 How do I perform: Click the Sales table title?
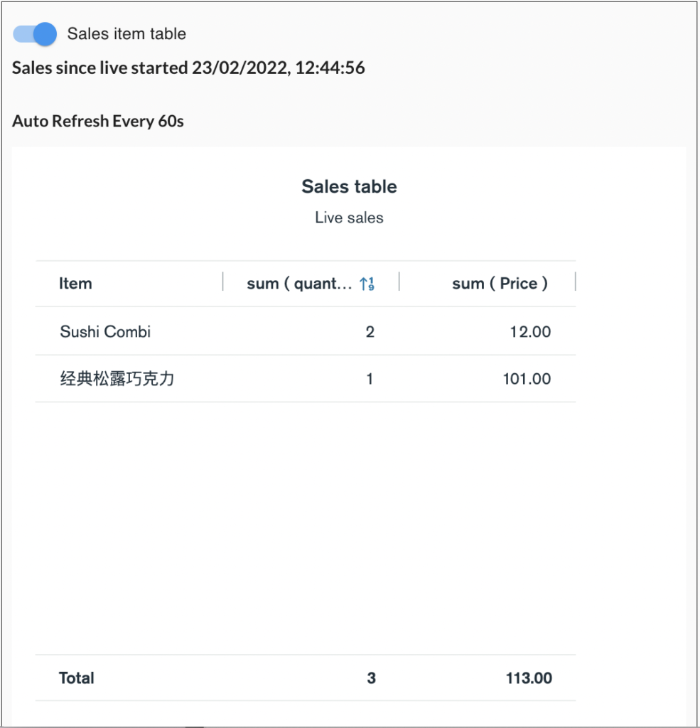(349, 186)
